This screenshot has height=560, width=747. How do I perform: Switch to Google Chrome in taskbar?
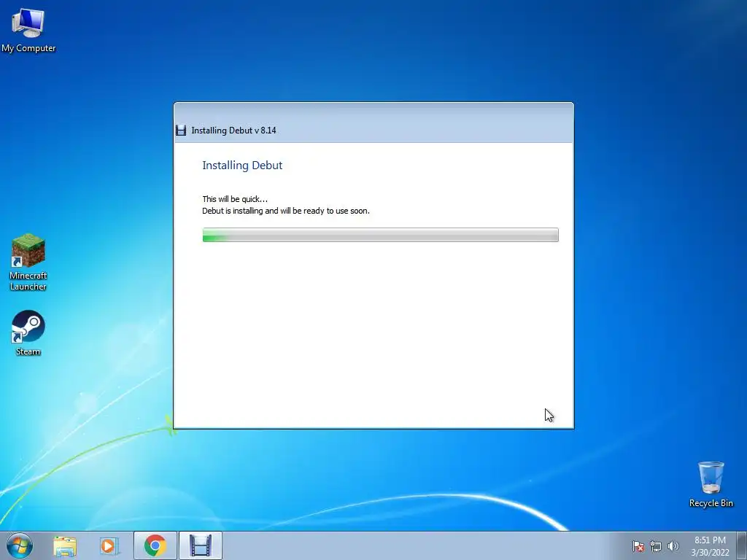(155, 545)
